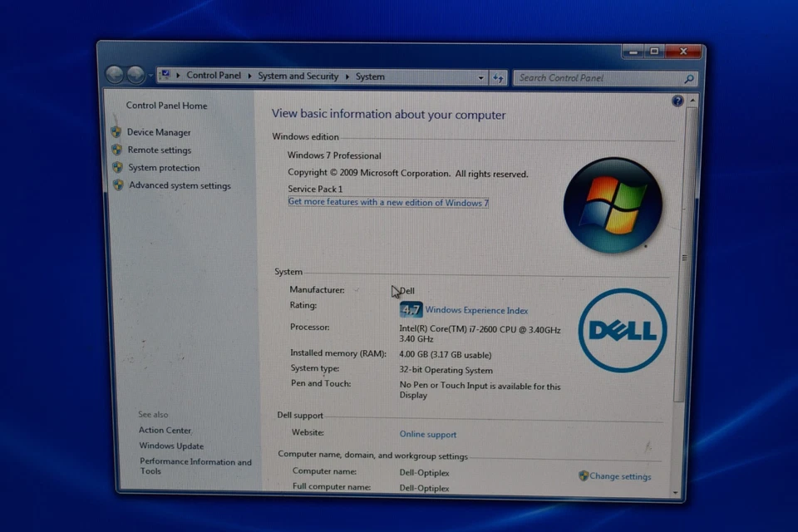798x532 pixels.
Task: Click the Service Pack 1 text
Action: point(315,189)
